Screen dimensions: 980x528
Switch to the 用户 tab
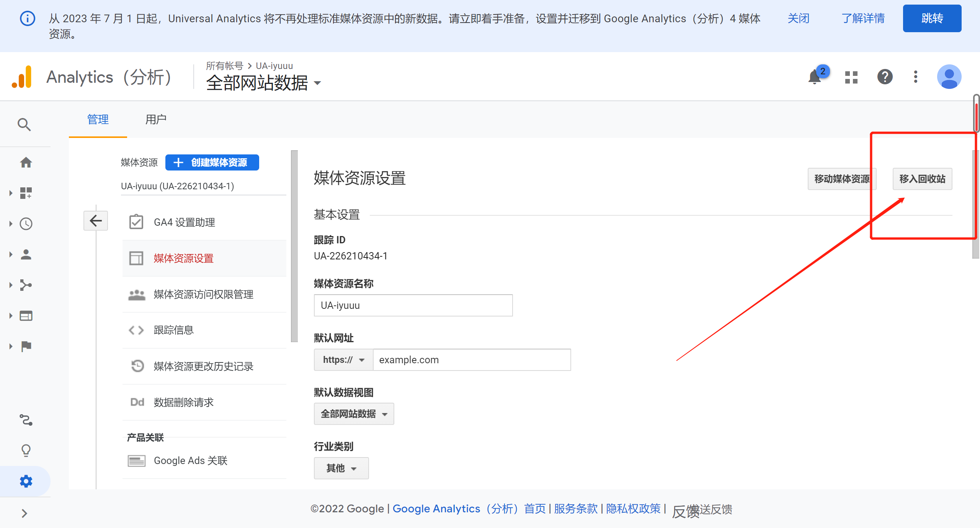pyautogui.click(x=155, y=120)
